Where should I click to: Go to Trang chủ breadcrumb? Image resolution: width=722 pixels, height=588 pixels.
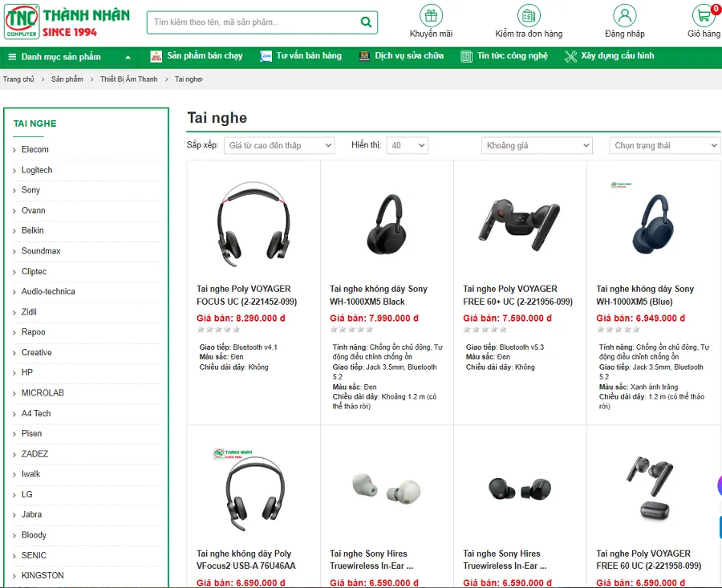point(18,79)
